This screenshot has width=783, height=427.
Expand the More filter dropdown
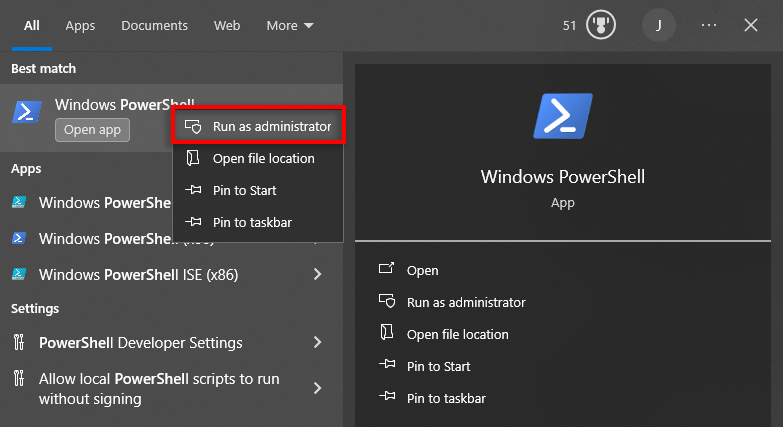pyautogui.click(x=290, y=25)
